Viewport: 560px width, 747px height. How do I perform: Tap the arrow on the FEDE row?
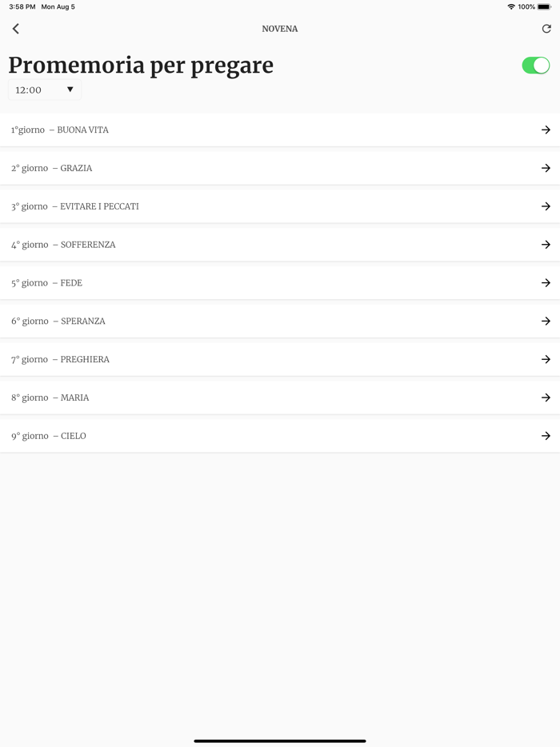pyautogui.click(x=546, y=283)
